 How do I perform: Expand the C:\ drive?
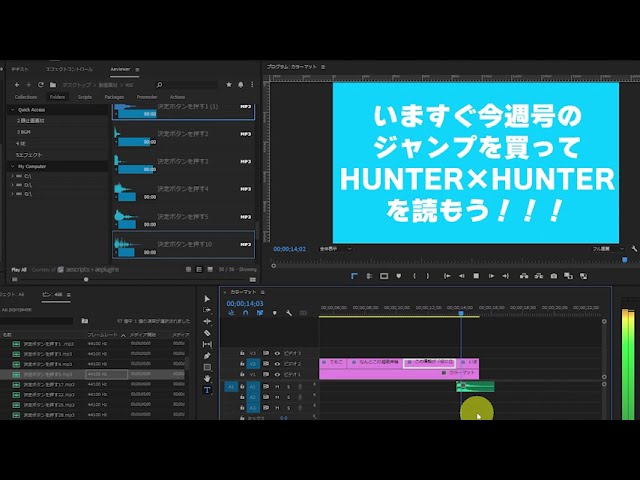point(12,176)
